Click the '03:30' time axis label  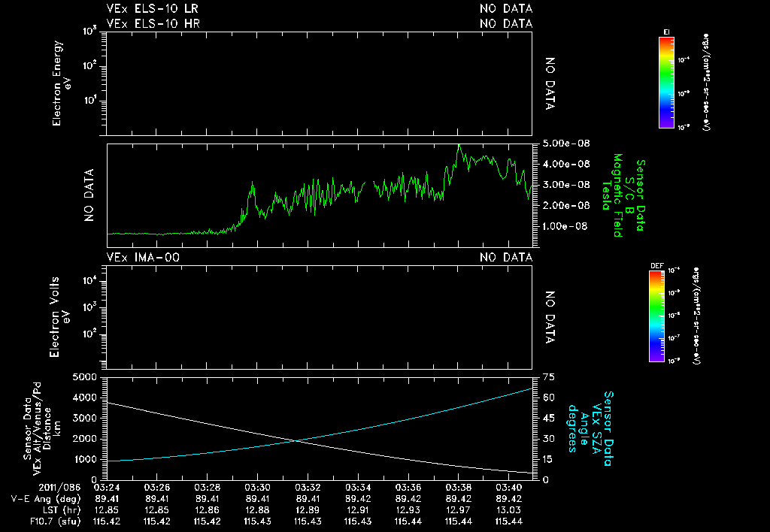pyautogui.click(x=257, y=488)
